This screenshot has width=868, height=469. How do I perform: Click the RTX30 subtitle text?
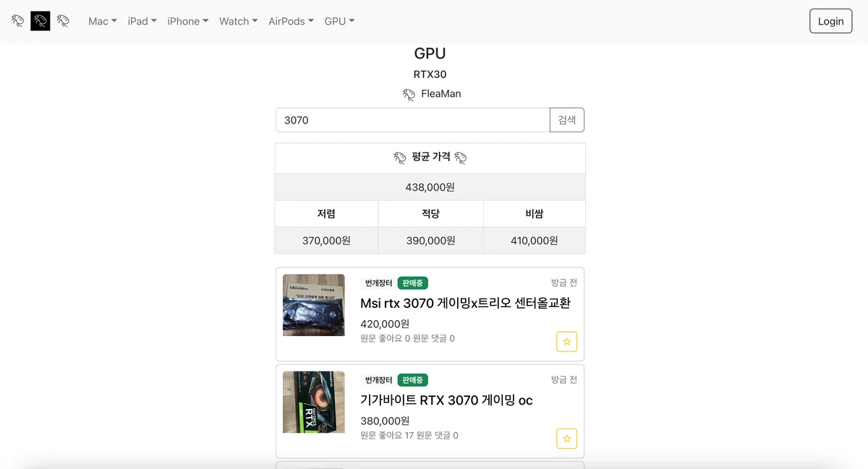click(430, 74)
